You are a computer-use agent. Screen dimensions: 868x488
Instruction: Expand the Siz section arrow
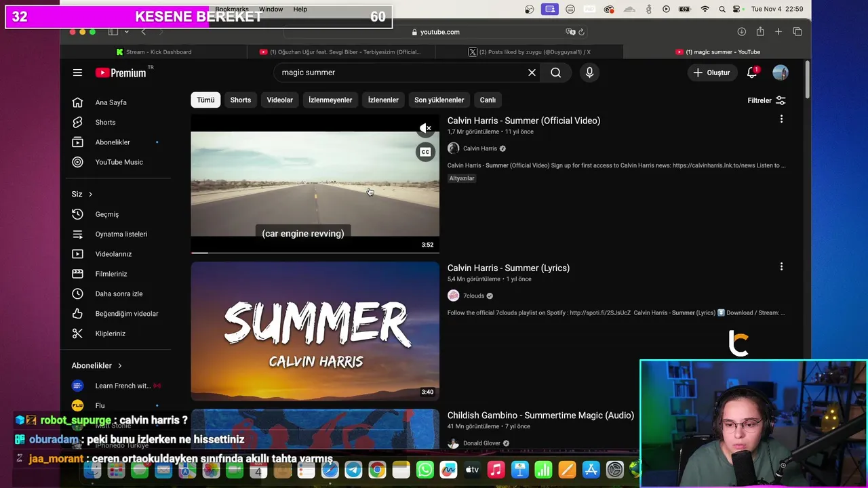click(90, 195)
